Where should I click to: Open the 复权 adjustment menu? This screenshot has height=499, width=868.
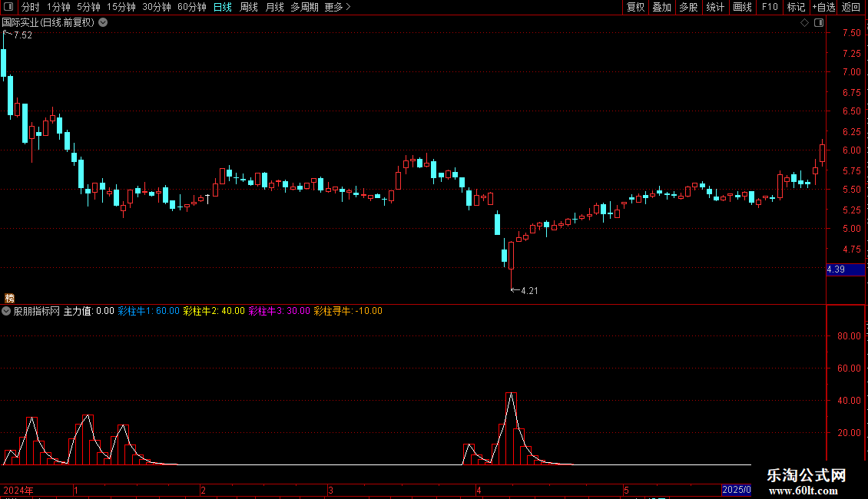pyautogui.click(x=635, y=7)
